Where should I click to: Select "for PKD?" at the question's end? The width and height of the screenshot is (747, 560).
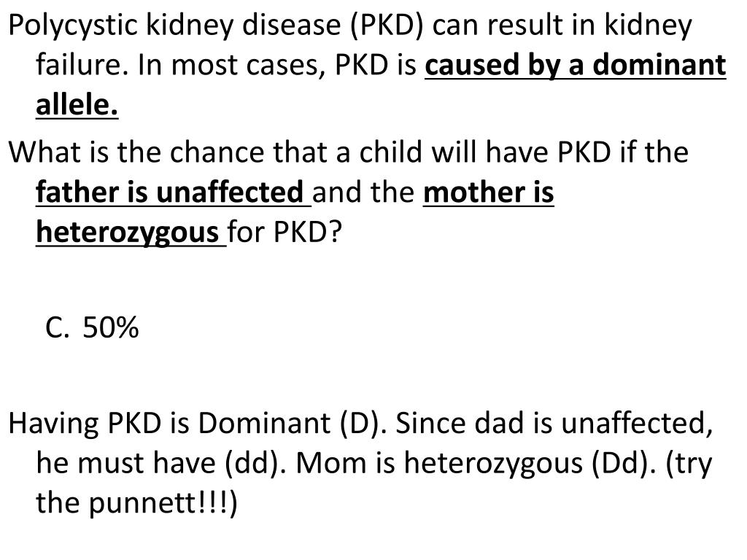pyautogui.click(x=285, y=233)
